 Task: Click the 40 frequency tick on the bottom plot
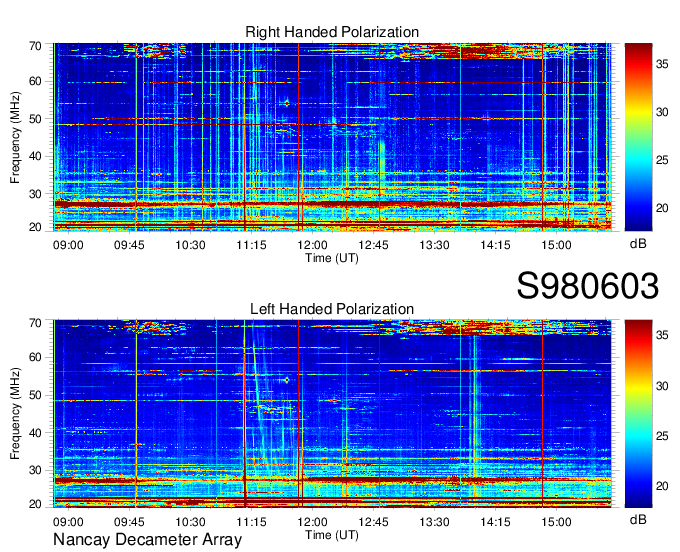pyautogui.click(x=35, y=433)
